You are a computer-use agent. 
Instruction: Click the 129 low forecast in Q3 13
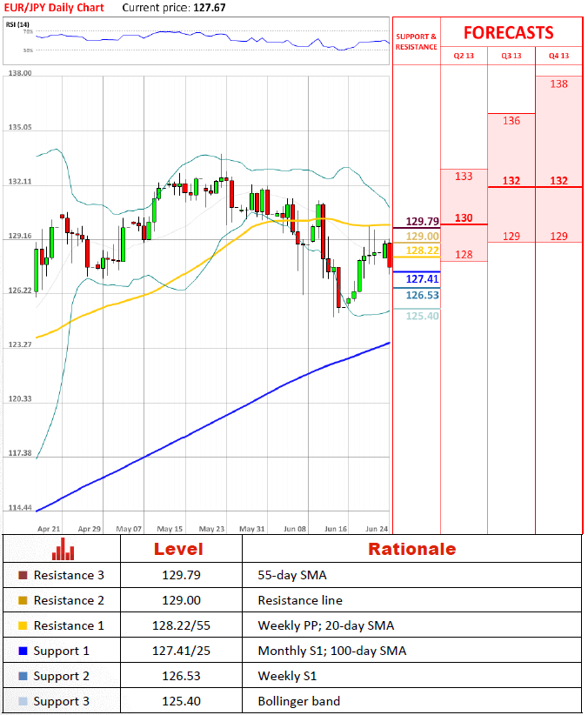511,237
